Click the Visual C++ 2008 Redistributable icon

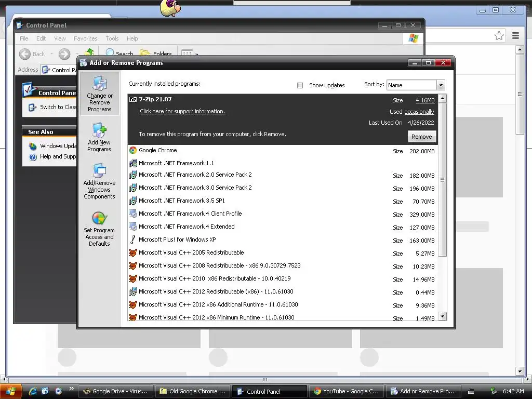(x=133, y=265)
